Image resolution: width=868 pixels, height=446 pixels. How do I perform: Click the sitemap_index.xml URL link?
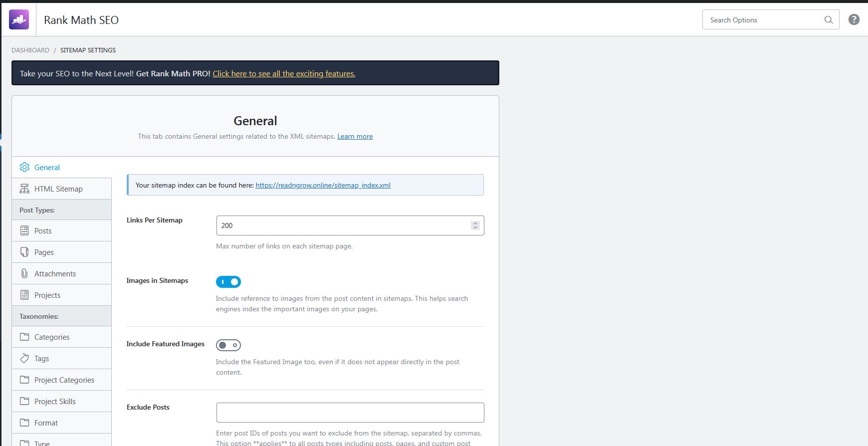pyautogui.click(x=323, y=185)
